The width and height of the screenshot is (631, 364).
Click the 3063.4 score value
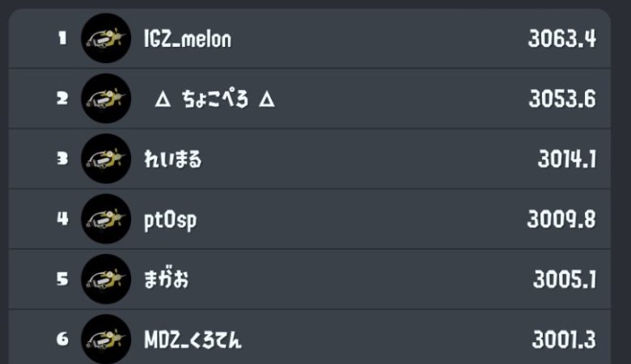point(561,38)
